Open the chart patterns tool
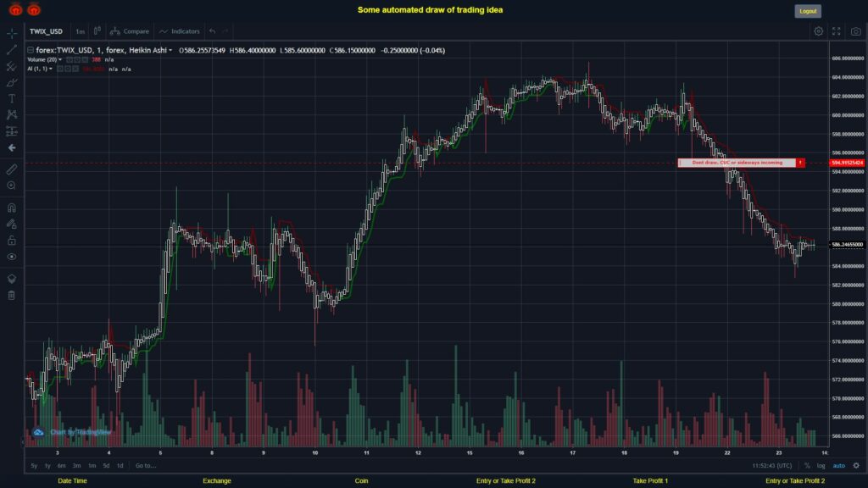 click(12, 114)
